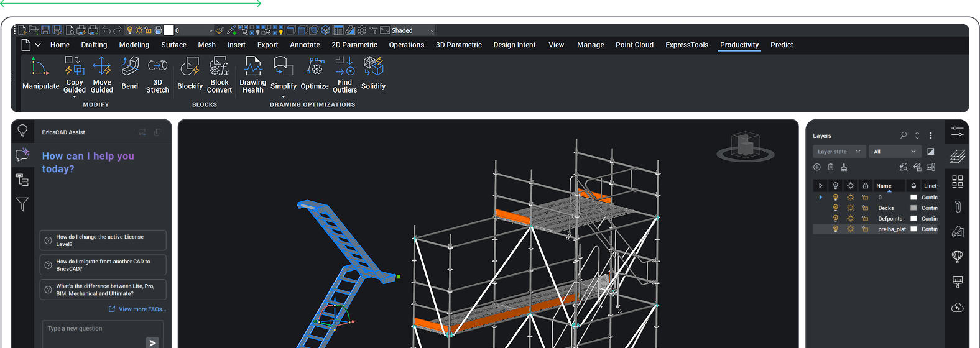
Task: Toggle visibility bulb of layer Decks
Action: tap(835, 208)
